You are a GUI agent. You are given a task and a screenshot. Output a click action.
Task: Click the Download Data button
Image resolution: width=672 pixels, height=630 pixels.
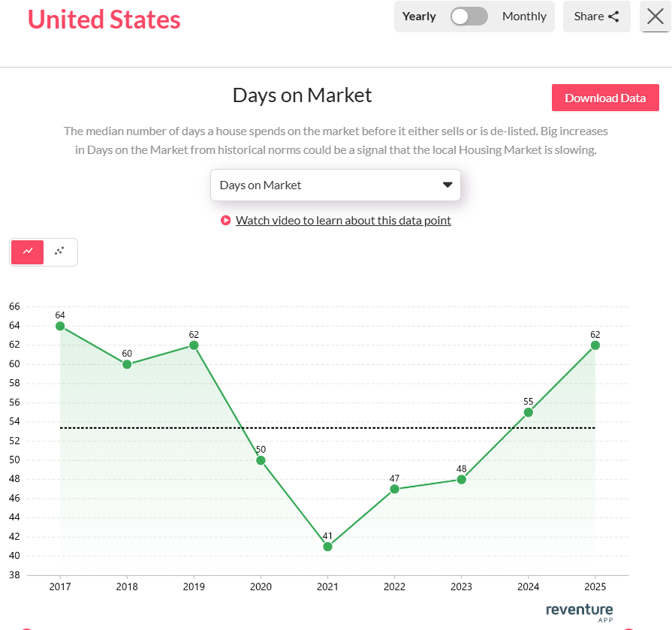tap(605, 98)
